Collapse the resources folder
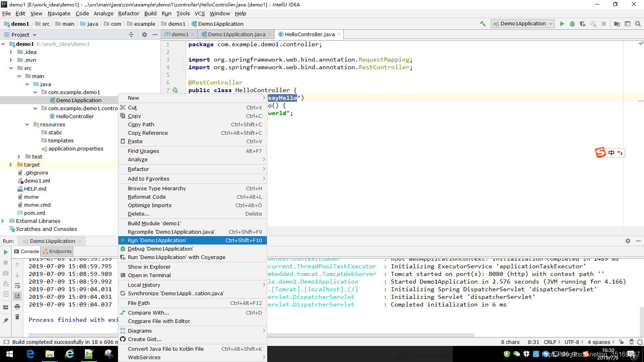The image size is (644, 362). coord(27,124)
